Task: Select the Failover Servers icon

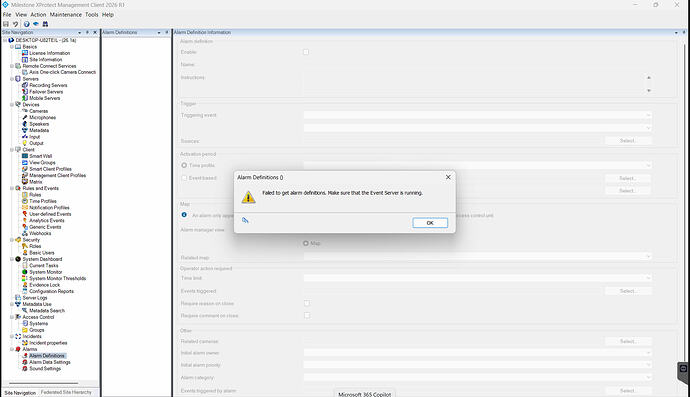Action: point(25,92)
